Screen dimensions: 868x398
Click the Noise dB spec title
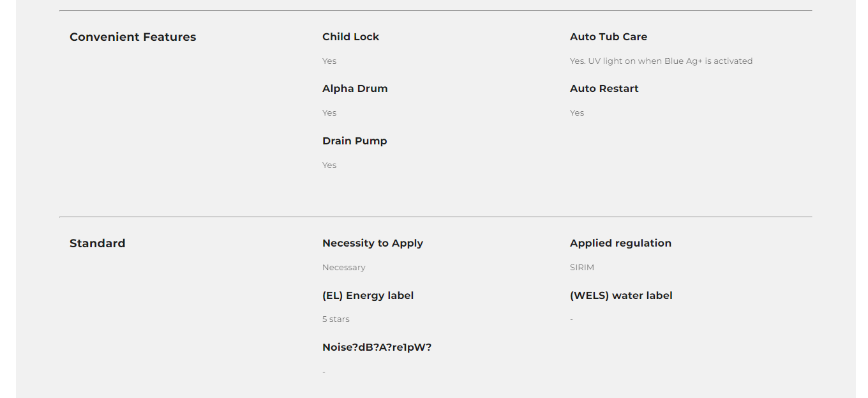pos(377,348)
